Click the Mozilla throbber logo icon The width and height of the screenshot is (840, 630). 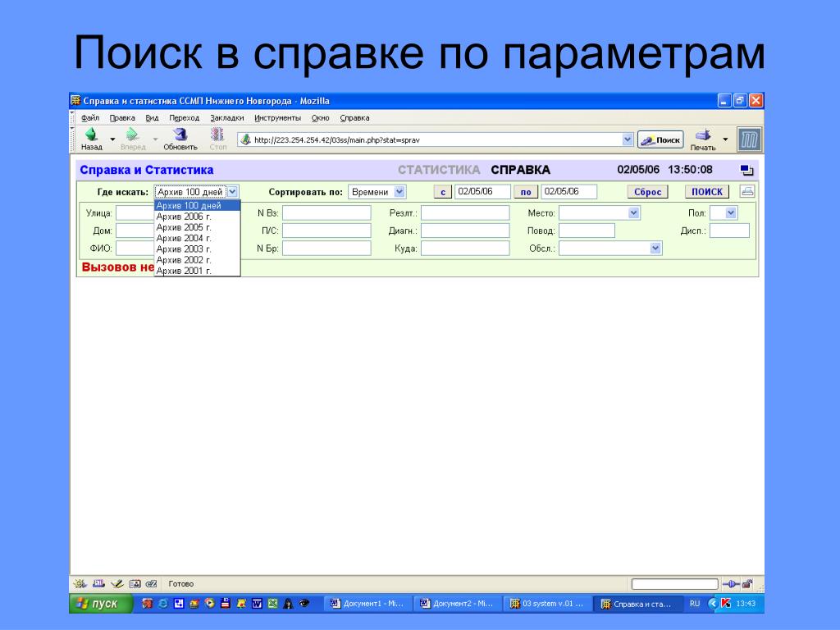[x=748, y=139]
